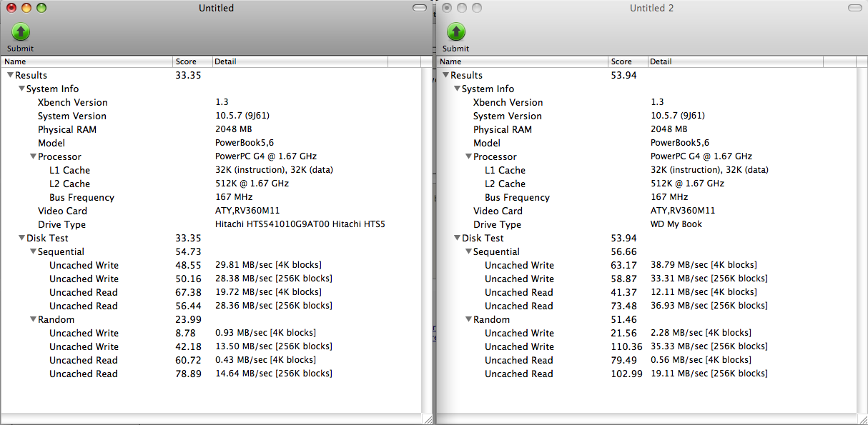The image size is (868, 425).
Task: Collapse Random in the Untitled window
Action: pos(33,319)
